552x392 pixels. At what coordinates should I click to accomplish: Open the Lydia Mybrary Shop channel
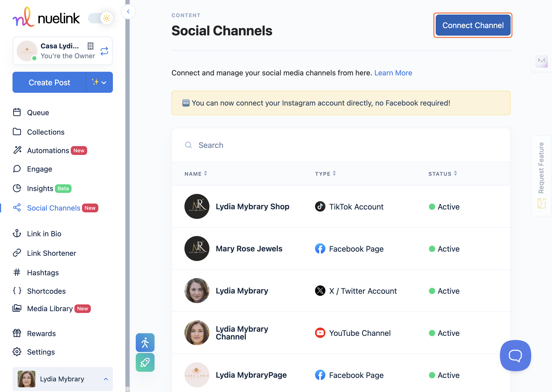click(x=252, y=206)
